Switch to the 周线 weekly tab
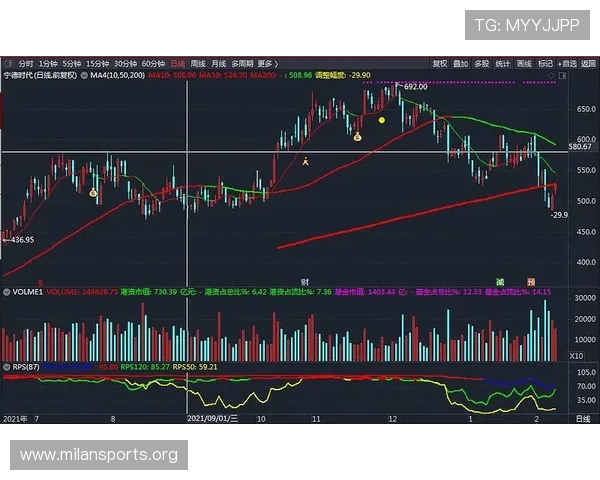 click(x=198, y=62)
